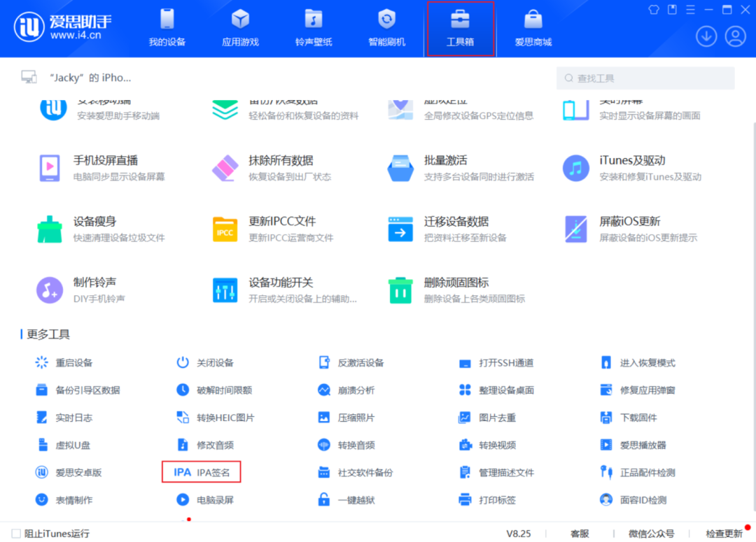Open the 爱思安卓版 entry

[x=69, y=472]
